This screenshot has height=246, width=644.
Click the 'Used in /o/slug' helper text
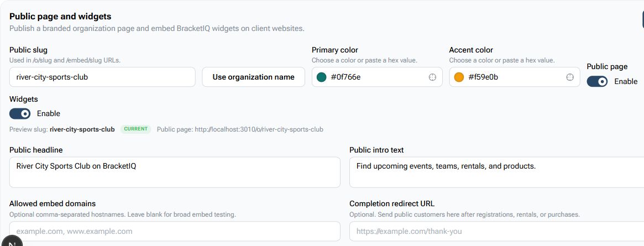coord(65,60)
